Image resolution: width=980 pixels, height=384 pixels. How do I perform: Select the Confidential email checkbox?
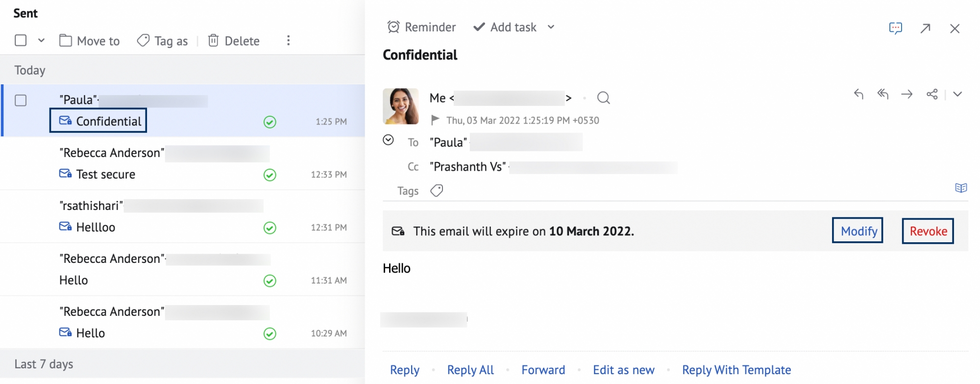coord(21,100)
